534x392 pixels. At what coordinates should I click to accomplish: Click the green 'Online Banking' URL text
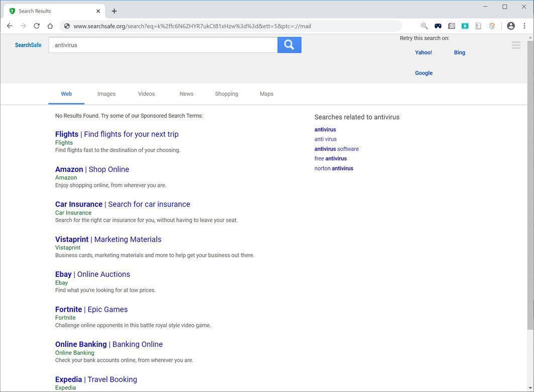[74, 353]
